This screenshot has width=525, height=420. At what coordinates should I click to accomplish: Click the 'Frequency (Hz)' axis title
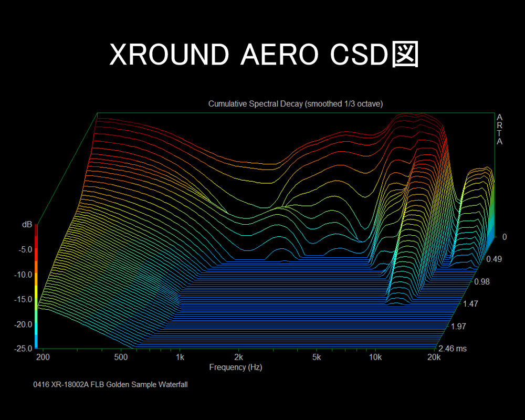click(236, 367)
